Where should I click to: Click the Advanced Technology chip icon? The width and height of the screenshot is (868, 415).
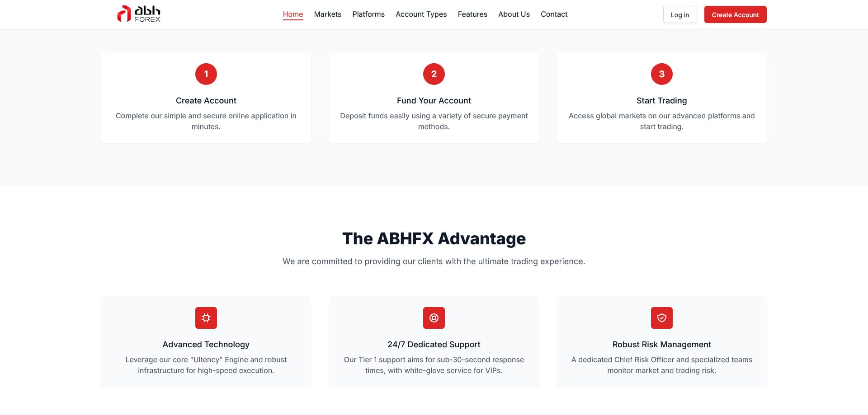tap(206, 318)
